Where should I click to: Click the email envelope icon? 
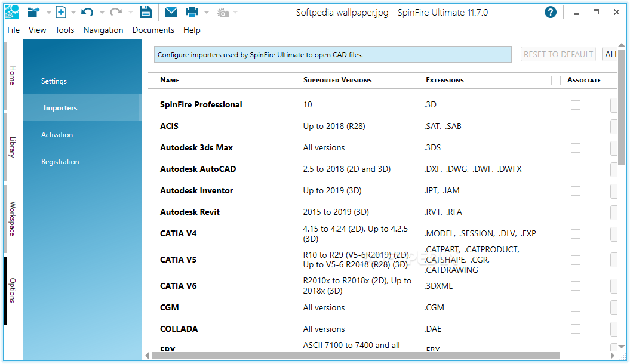(x=171, y=12)
